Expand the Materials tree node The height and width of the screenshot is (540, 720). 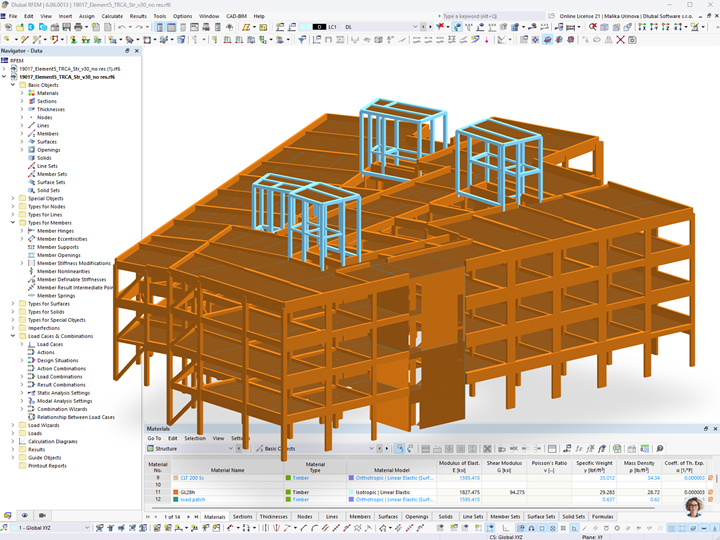[x=22, y=93]
